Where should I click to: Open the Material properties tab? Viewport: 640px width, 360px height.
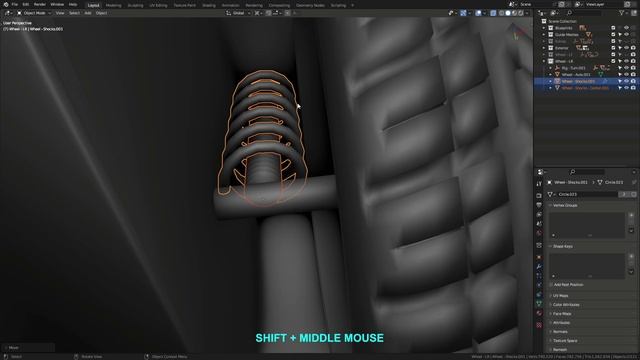tap(539, 313)
